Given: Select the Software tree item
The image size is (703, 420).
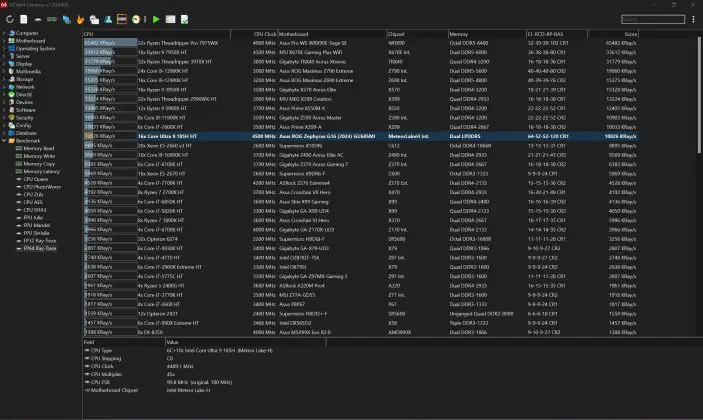Looking at the screenshot, I should [x=26, y=110].
